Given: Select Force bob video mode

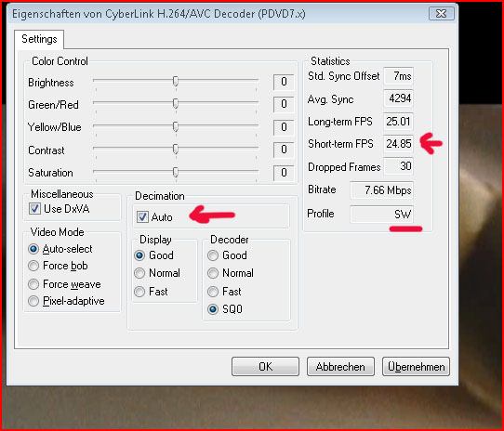Looking at the screenshot, I should point(33,266).
